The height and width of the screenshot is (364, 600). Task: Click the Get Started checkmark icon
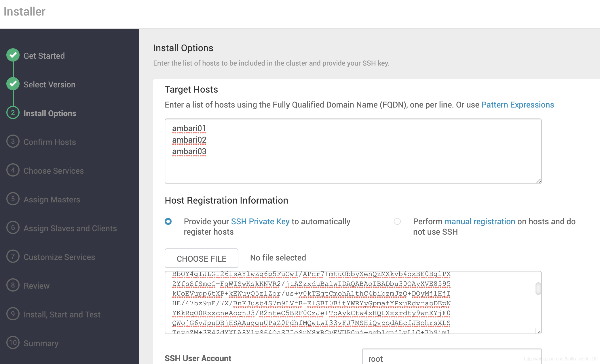(x=13, y=55)
